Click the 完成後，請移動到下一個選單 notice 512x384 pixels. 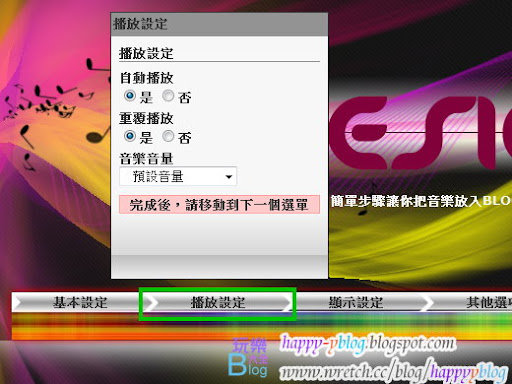point(219,204)
